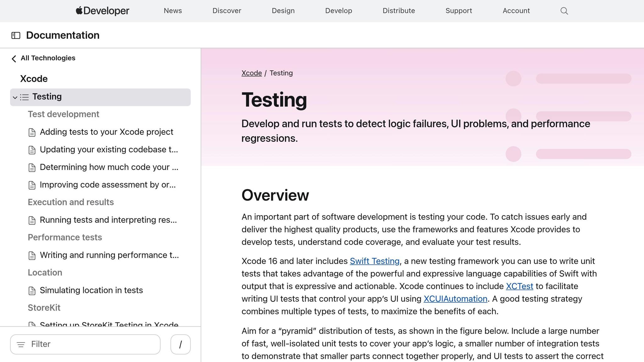Click the Apple Developer logo

click(x=103, y=11)
